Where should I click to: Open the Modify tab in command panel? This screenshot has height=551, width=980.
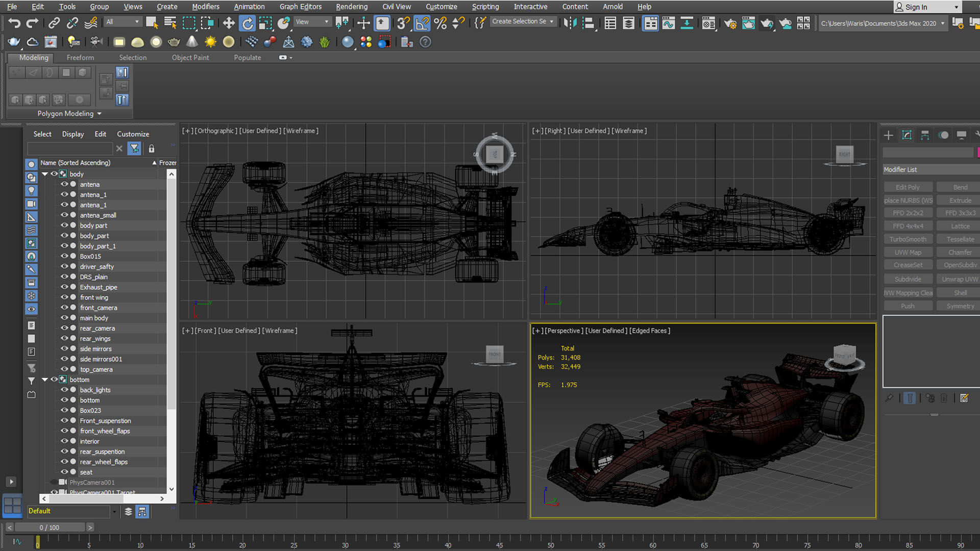click(x=906, y=135)
